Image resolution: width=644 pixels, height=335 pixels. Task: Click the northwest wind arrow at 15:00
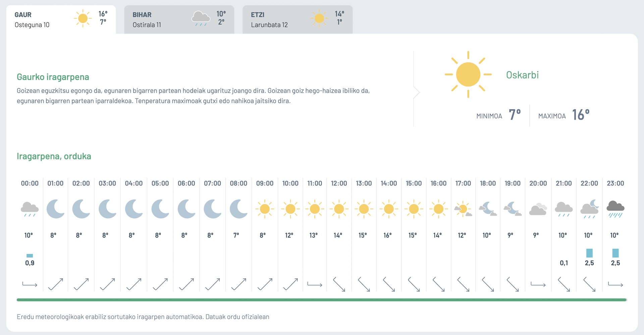414,284
